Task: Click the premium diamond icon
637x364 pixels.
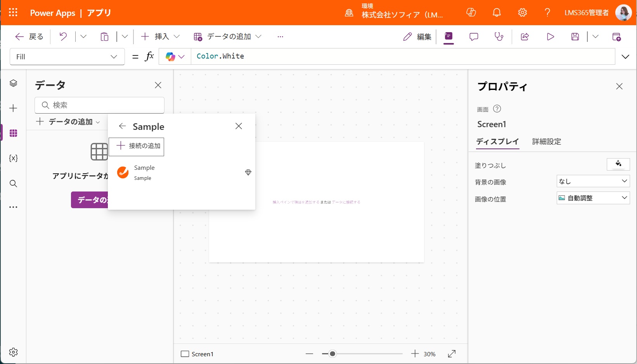Action: pyautogui.click(x=248, y=173)
